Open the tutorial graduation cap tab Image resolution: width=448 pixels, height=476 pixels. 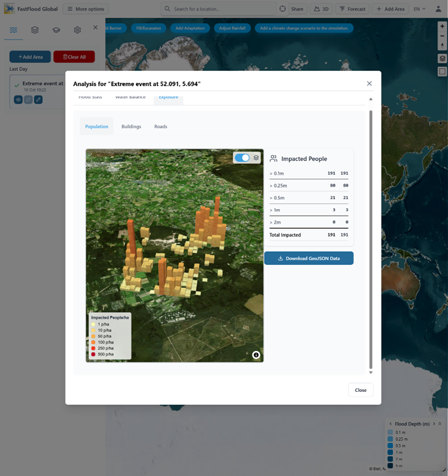[x=56, y=30]
